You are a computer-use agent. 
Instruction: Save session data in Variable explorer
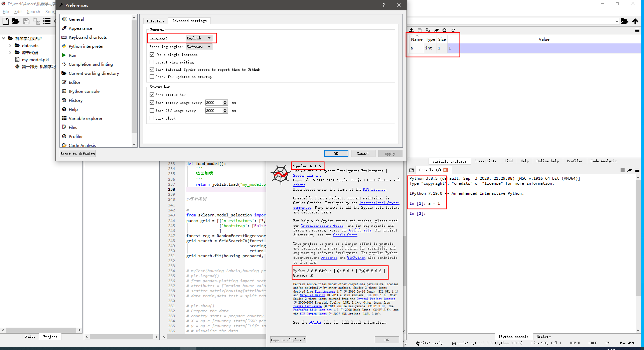[420, 30]
